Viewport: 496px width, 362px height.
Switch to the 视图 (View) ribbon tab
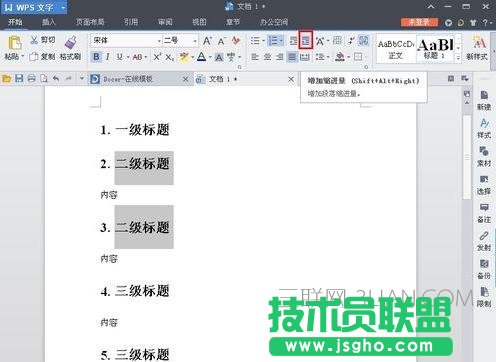199,22
